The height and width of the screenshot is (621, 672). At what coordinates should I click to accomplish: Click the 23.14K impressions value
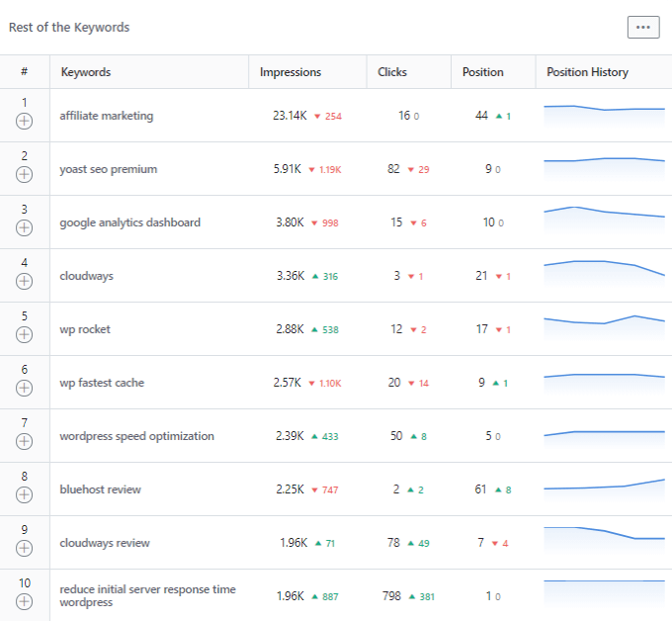click(x=290, y=116)
